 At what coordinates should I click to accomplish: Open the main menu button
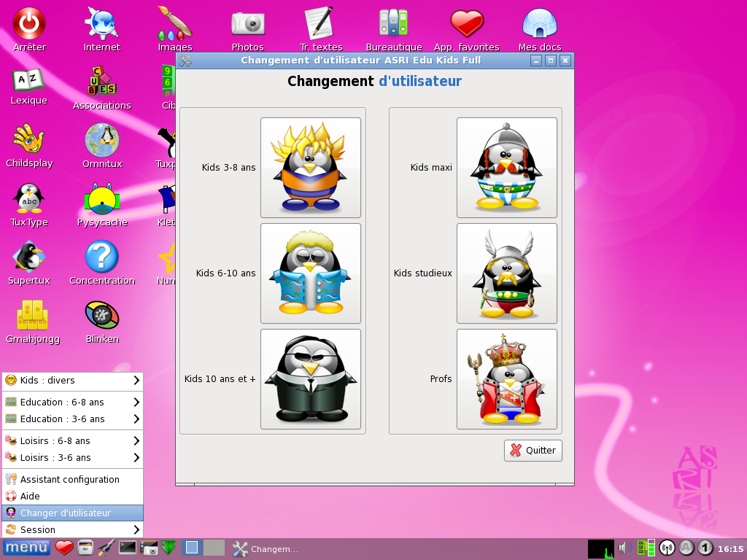[26, 548]
